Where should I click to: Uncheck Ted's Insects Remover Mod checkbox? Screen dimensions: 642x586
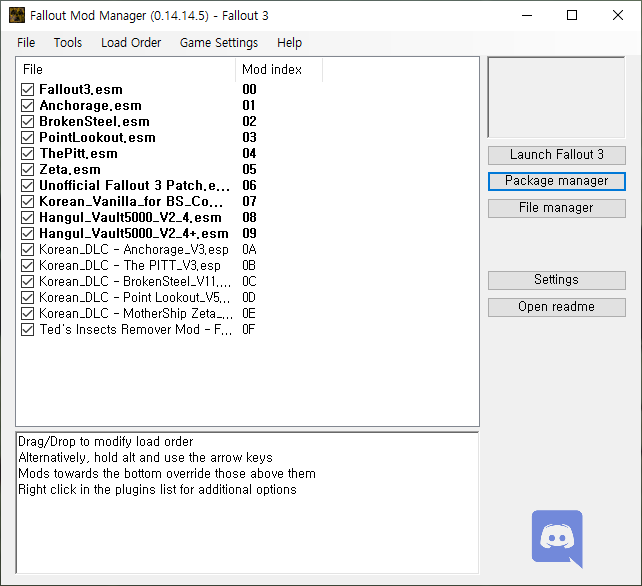pyautogui.click(x=27, y=329)
